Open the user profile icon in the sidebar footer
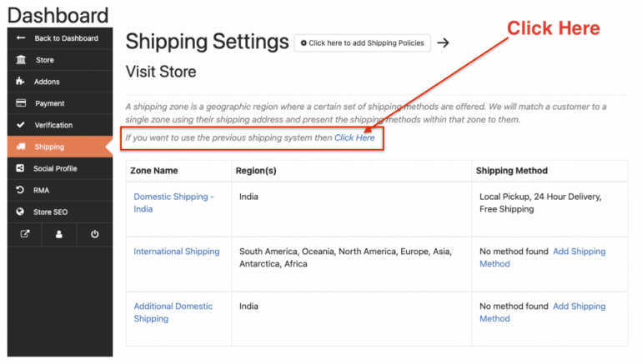 pyautogui.click(x=59, y=234)
